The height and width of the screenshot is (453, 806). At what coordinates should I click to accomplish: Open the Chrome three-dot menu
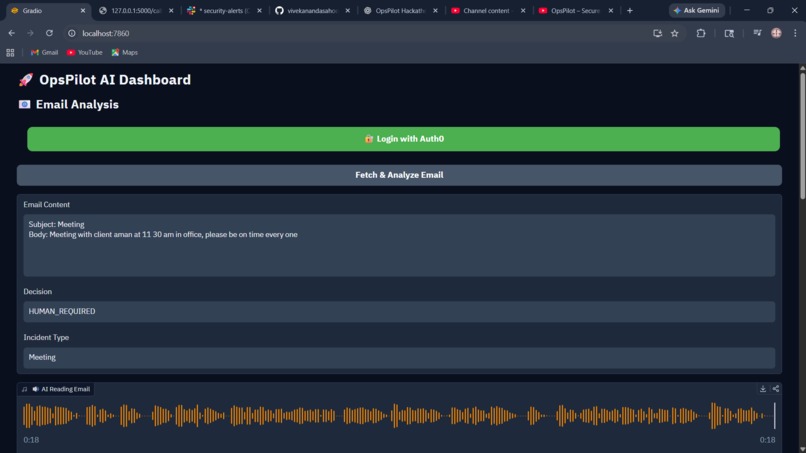(795, 33)
